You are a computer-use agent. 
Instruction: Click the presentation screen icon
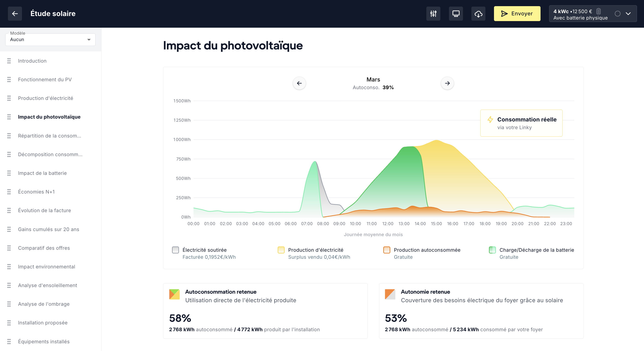click(x=456, y=13)
